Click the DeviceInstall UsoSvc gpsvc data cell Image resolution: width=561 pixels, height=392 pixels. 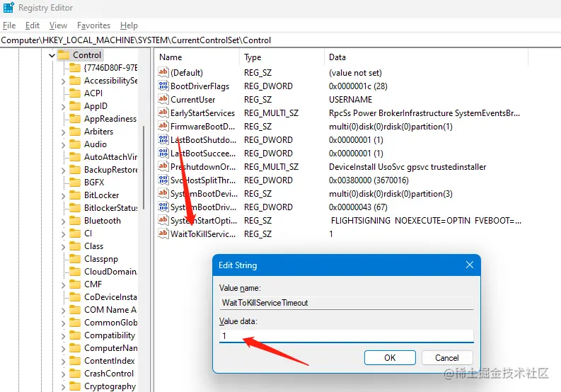click(407, 167)
